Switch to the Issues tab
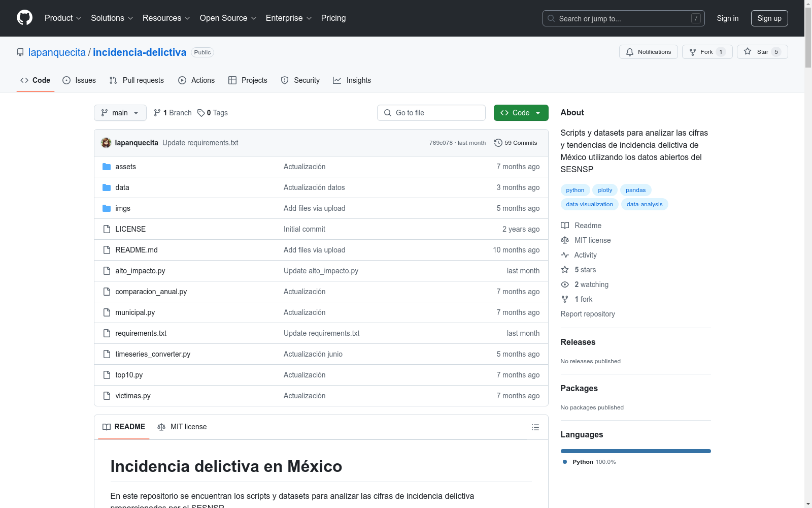The image size is (812, 508). [x=79, y=80]
